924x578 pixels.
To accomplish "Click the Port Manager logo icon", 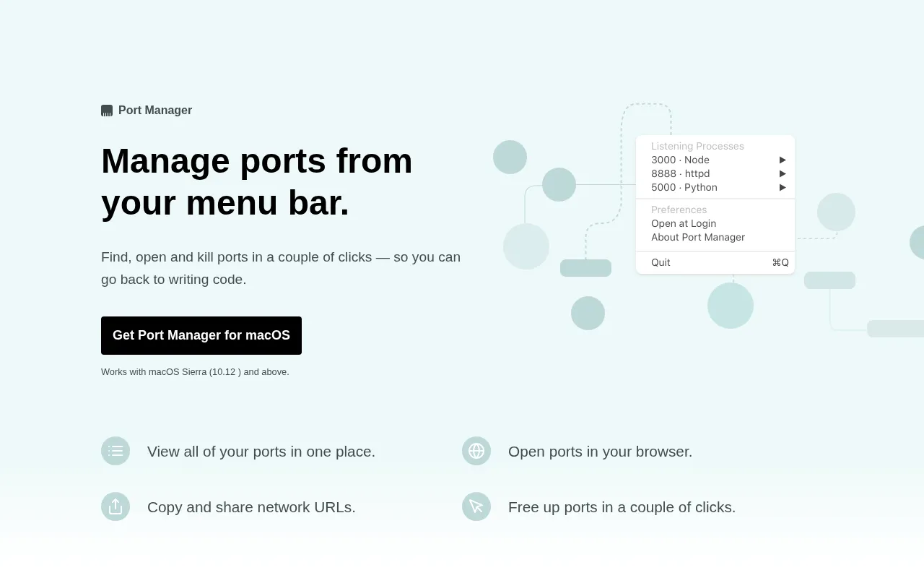I will [107, 111].
